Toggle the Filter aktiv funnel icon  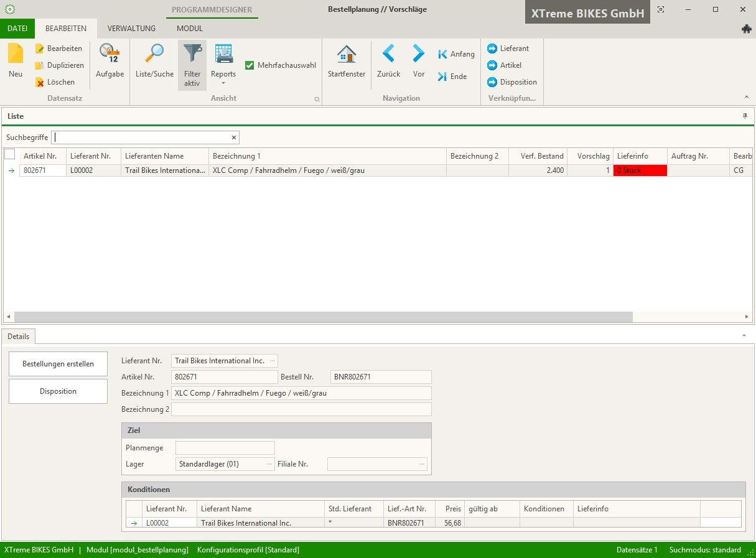pos(192,55)
